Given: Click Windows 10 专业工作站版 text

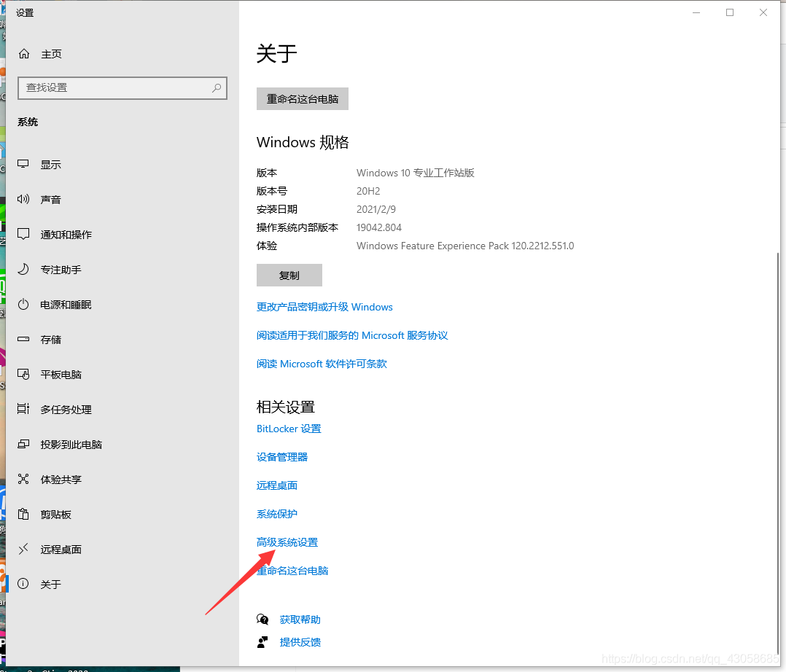Looking at the screenshot, I should [x=415, y=173].
